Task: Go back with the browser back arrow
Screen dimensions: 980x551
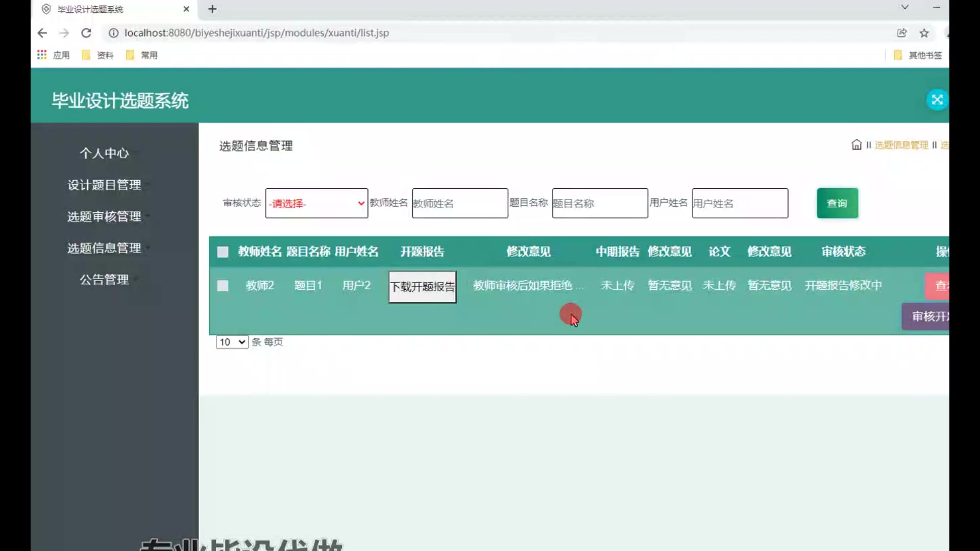Action: pyautogui.click(x=42, y=33)
